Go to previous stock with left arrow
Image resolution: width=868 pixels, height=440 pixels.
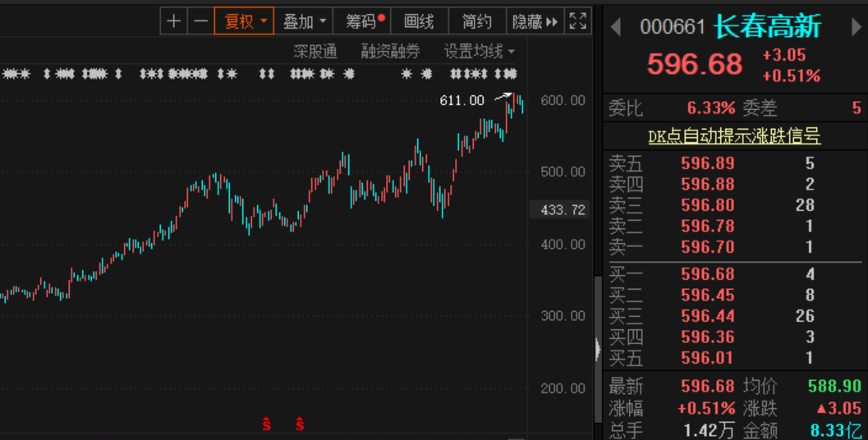point(616,27)
